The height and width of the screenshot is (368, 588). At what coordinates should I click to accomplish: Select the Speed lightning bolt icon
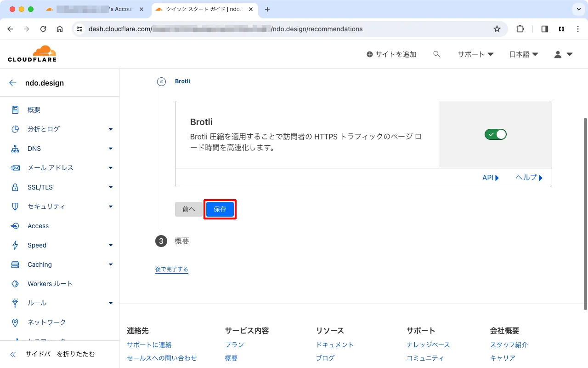point(15,245)
